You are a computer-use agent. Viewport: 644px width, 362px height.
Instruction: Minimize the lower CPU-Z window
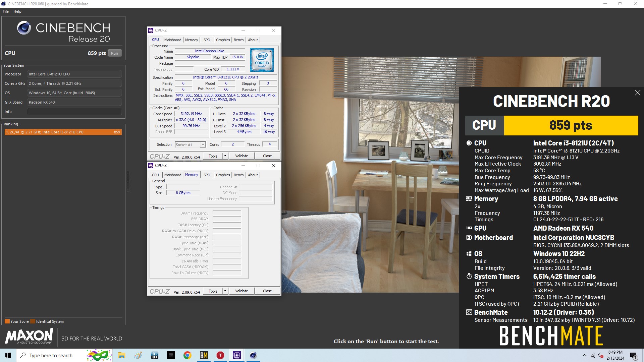coord(243,166)
